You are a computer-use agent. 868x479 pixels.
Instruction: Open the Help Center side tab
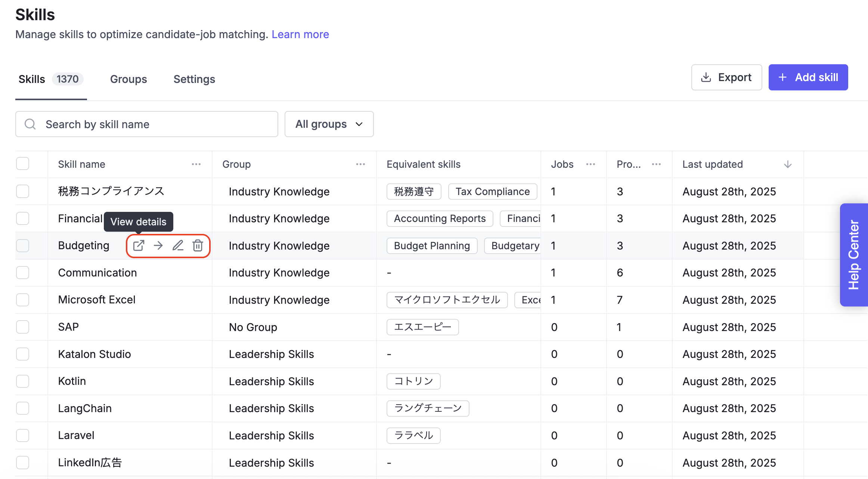(x=854, y=255)
